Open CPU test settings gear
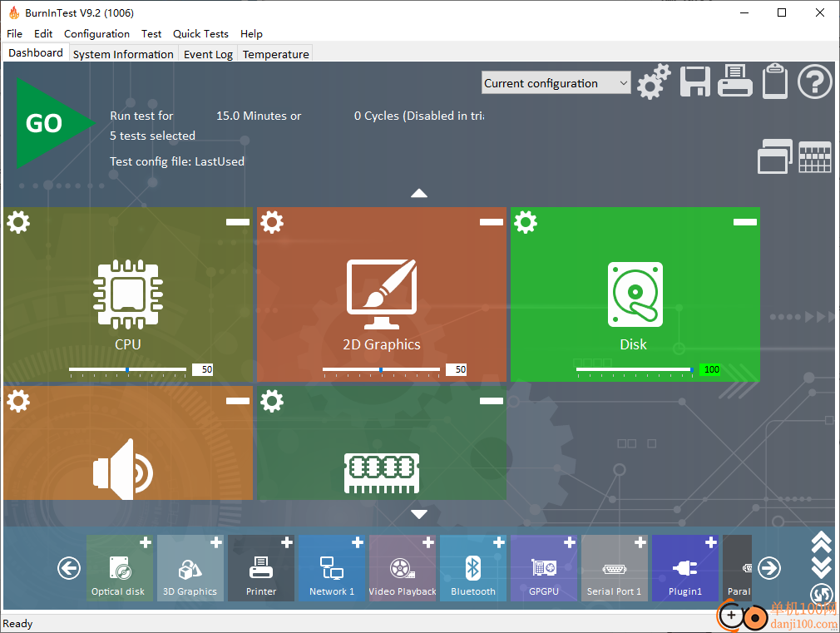Viewport: 840px width, 633px height. 18,222
